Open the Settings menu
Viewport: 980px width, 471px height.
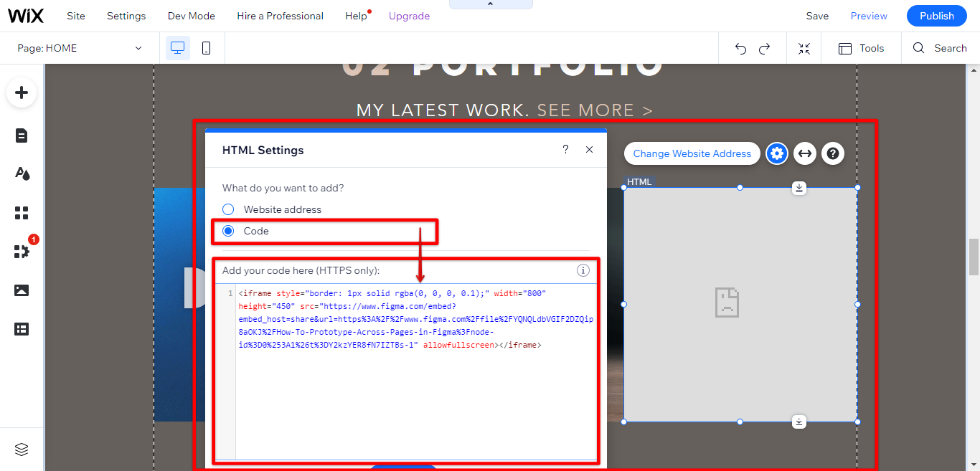(126, 16)
